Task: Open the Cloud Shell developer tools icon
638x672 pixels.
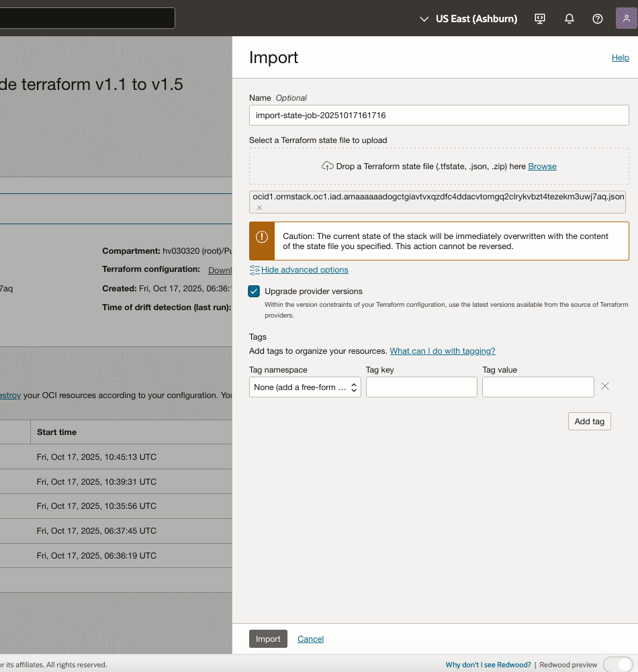Action: pyautogui.click(x=539, y=18)
